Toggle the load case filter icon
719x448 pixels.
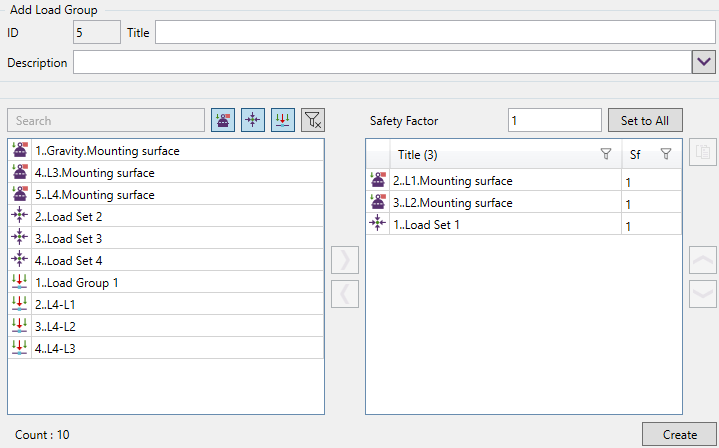(x=223, y=120)
